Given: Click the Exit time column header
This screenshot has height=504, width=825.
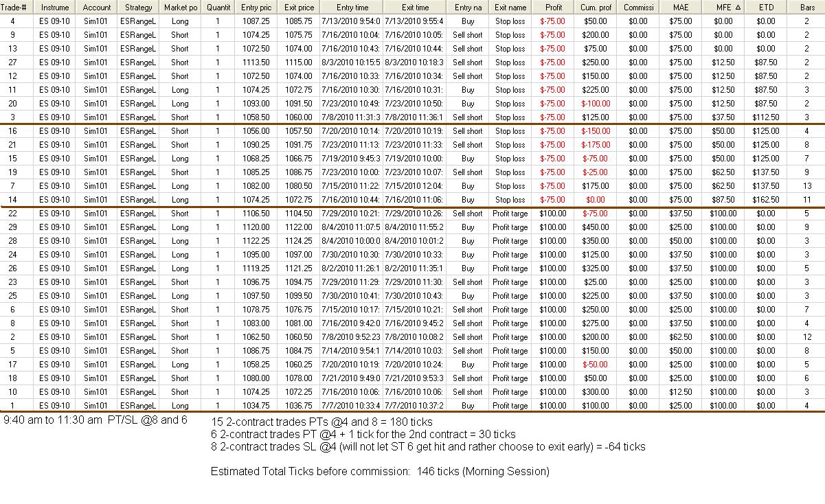Looking at the screenshot, I should pos(415,8).
